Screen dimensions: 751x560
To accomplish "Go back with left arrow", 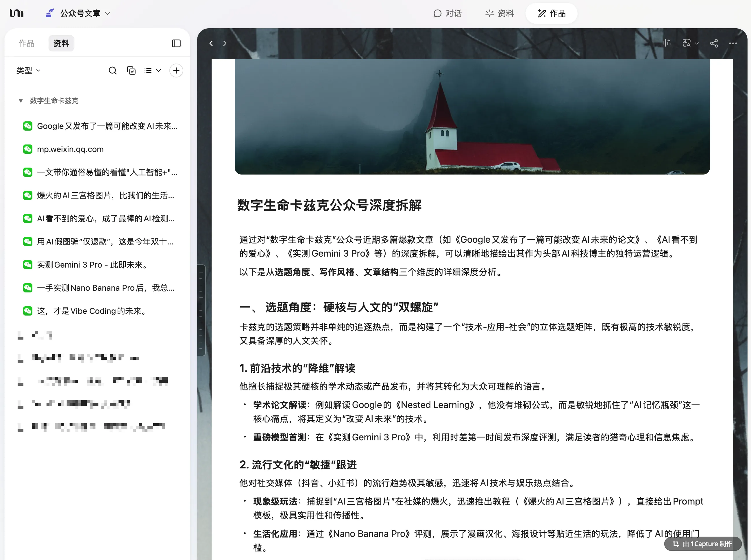I will [211, 43].
